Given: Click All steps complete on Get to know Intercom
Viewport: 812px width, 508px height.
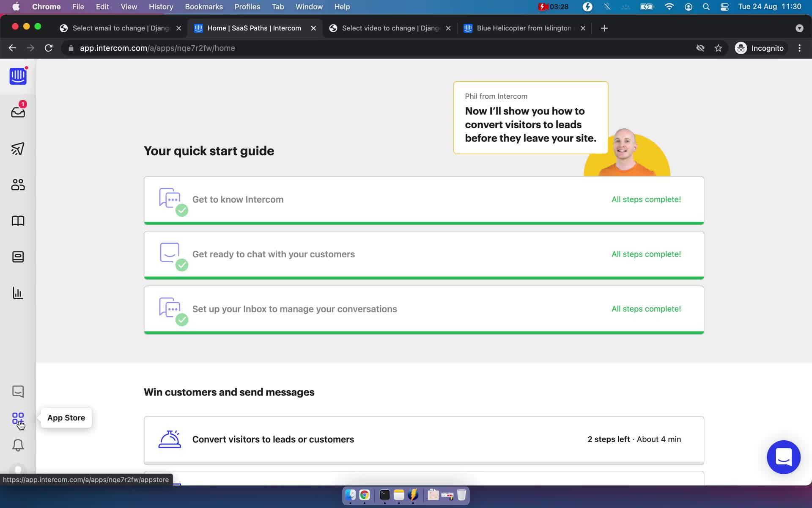Looking at the screenshot, I should click(646, 199).
